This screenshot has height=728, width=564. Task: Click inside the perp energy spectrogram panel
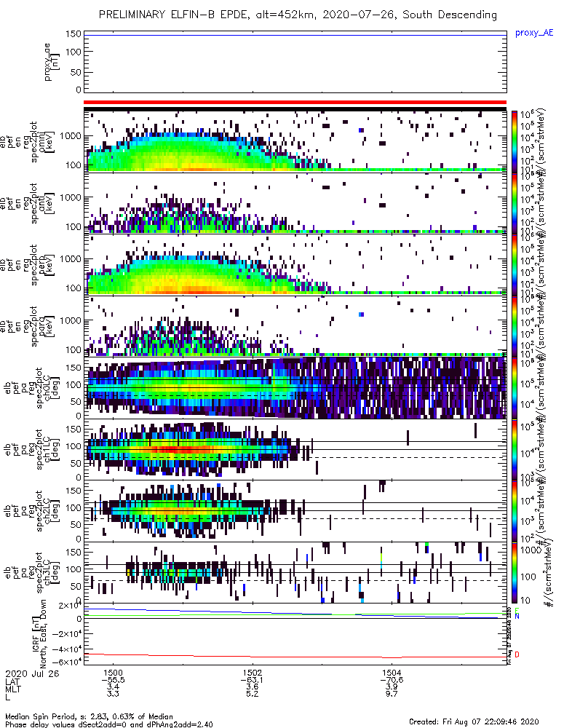[295, 265]
